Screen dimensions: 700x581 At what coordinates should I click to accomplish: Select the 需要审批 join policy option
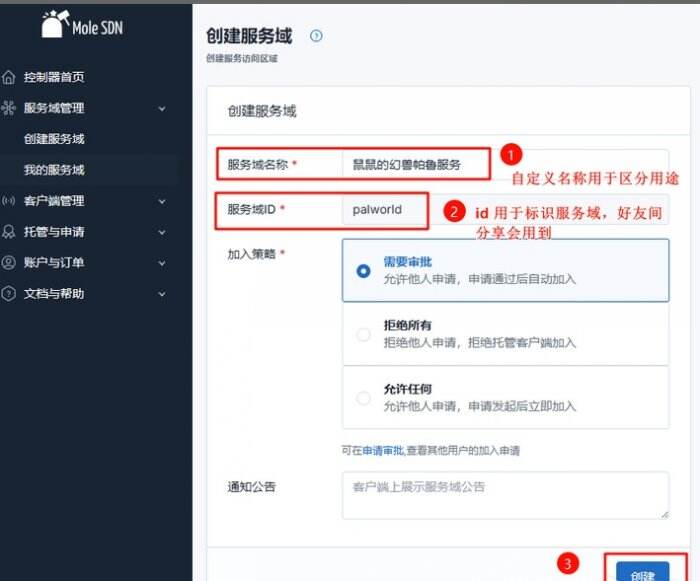[x=364, y=270]
